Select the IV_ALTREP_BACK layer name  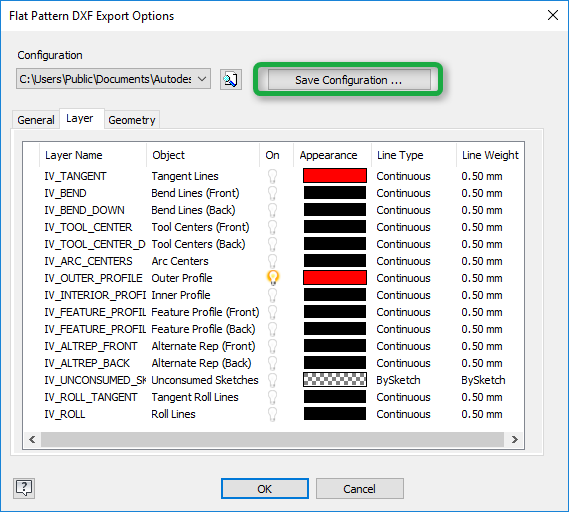click(87, 363)
